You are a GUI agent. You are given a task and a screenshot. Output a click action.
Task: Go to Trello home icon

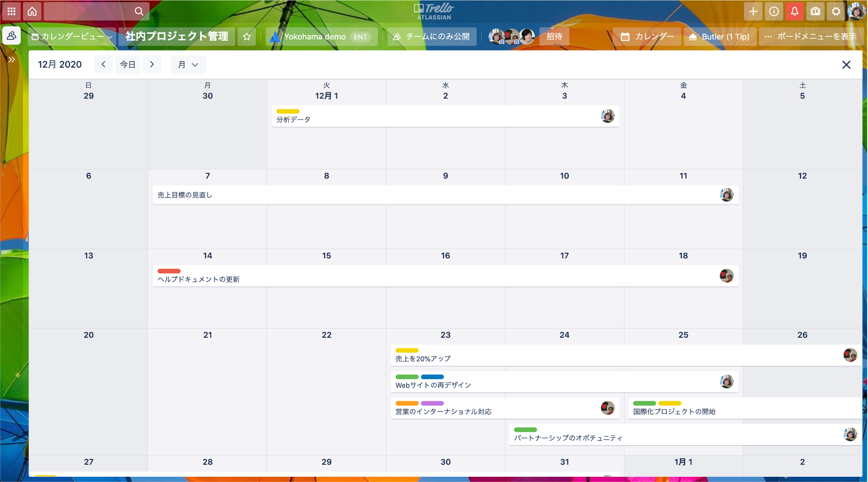(32, 11)
